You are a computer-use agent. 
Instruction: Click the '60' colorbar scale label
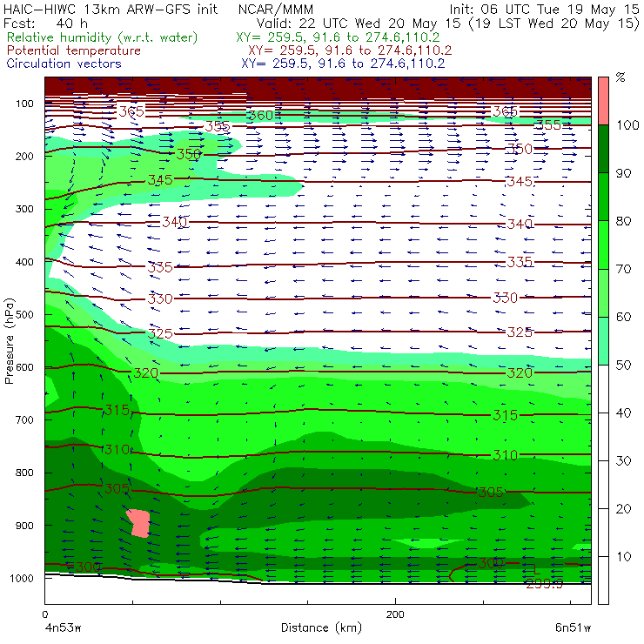click(x=623, y=317)
